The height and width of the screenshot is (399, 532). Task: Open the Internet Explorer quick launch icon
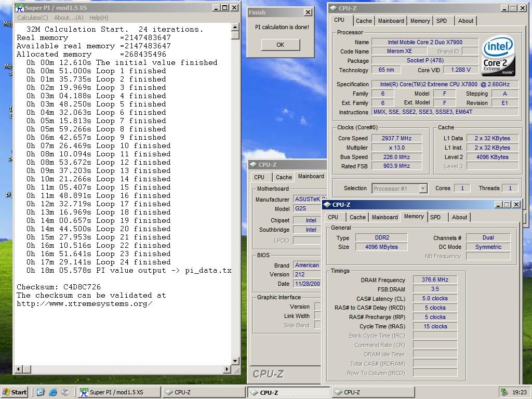tap(53, 392)
